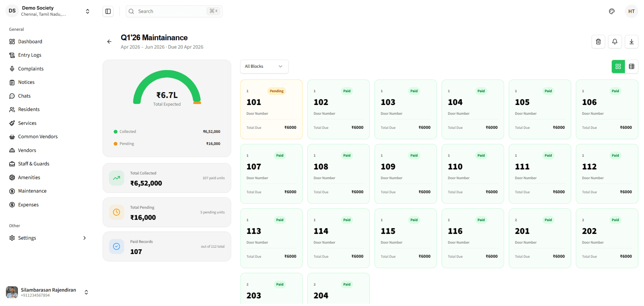Image resolution: width=644 pixels, height=306 pixels.
Task: Open Entry Logs page
Action: click(x=30, y=55)
